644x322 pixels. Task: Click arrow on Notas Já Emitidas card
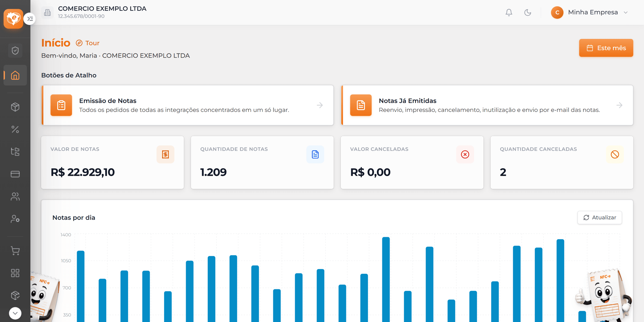(619, 105)
